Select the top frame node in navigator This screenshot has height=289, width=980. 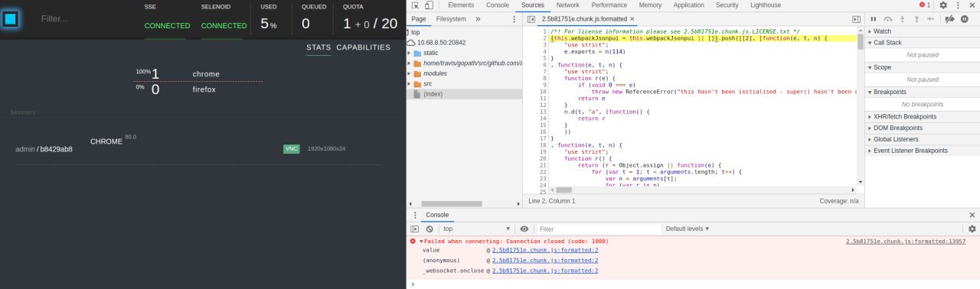point(415,32)
